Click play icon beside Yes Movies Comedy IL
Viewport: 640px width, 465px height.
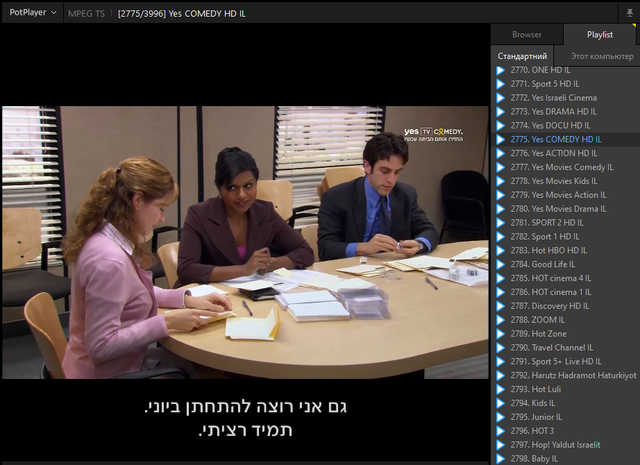coord(500,167)
